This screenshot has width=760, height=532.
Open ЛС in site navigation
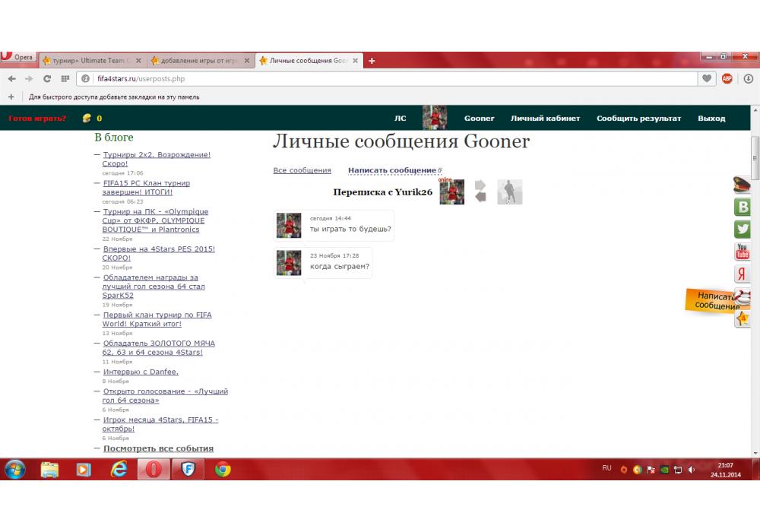(400, 119)
